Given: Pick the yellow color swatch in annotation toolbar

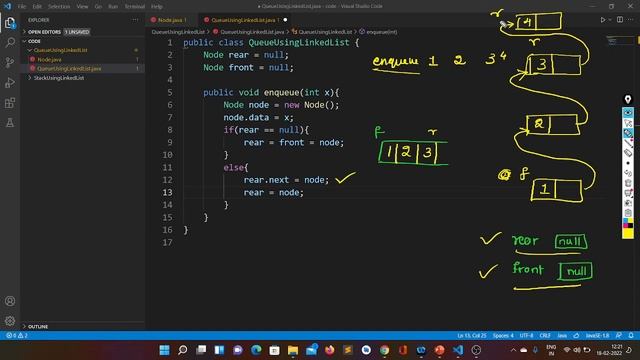Looking at the screenshot, I should coord(628,233).
